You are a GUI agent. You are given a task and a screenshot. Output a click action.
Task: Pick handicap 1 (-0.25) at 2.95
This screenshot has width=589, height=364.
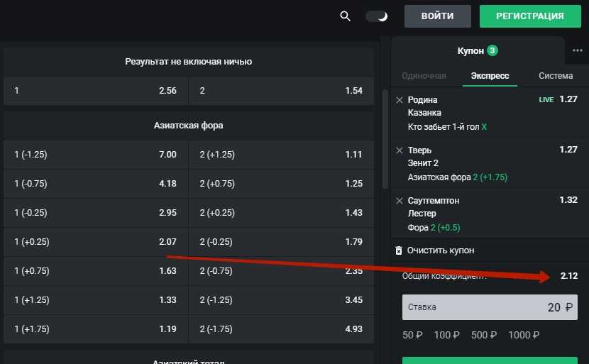(x=96, y=213)
